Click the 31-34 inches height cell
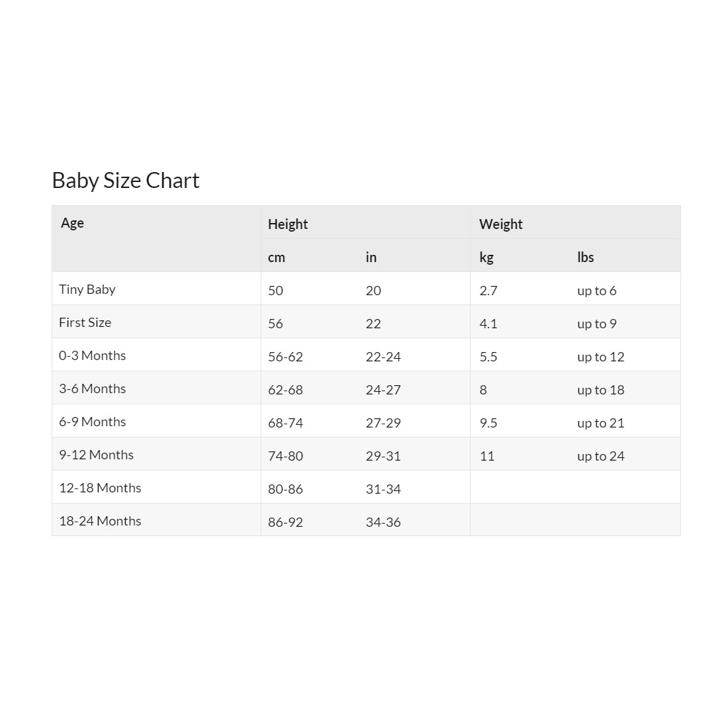 tap(383, 489)
